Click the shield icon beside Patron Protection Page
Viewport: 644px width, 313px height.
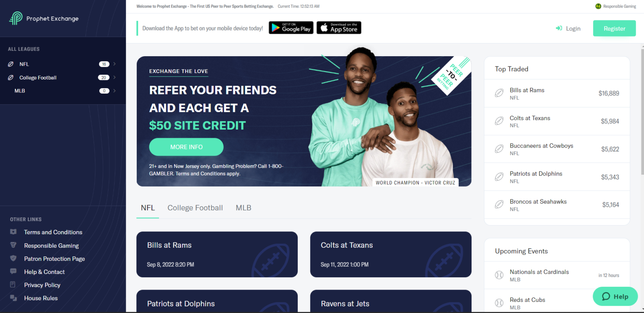click(x=13, y=258)
